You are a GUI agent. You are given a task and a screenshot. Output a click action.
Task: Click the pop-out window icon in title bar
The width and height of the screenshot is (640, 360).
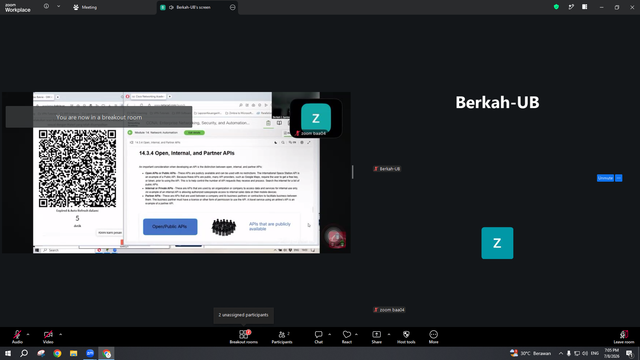pyautogui.click(x=571, y=7)
